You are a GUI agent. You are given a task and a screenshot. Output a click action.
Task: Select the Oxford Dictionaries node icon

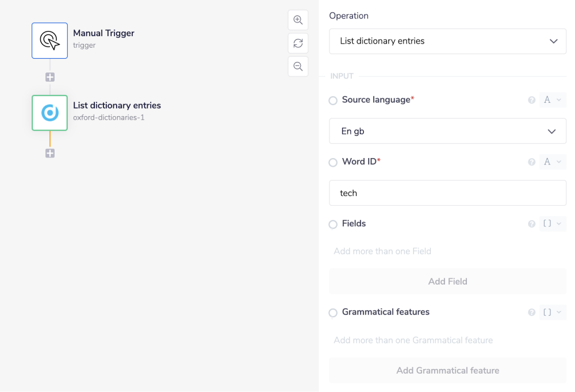pos(49,113)
